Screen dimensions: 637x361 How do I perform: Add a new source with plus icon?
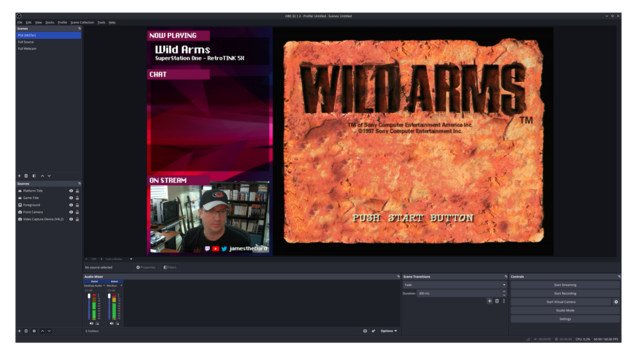pos(19,331)
